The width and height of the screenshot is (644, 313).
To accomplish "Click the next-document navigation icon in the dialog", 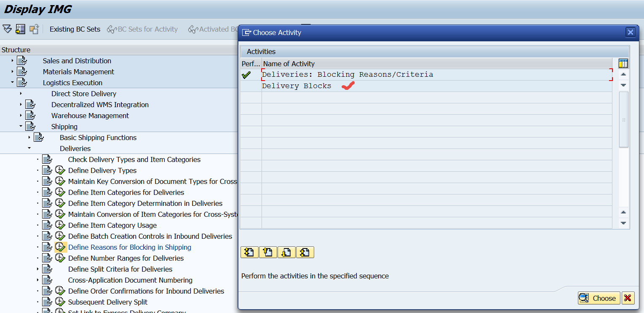I will click(x=286, y=252).
